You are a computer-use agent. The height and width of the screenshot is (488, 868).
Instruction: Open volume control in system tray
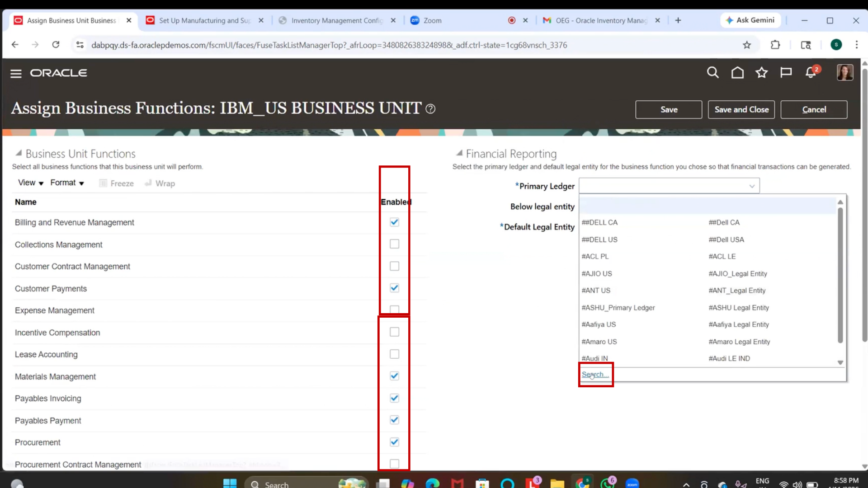click(x=797, y=485)
